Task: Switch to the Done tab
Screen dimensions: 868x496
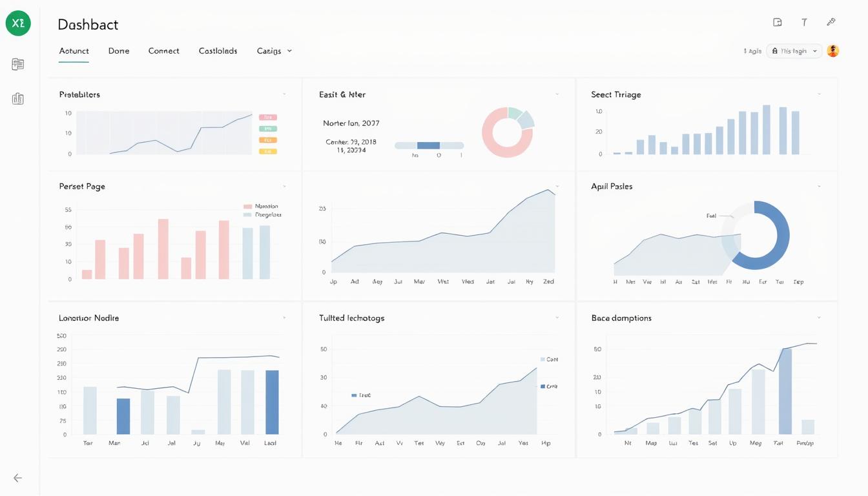Action: click(119, 51)
